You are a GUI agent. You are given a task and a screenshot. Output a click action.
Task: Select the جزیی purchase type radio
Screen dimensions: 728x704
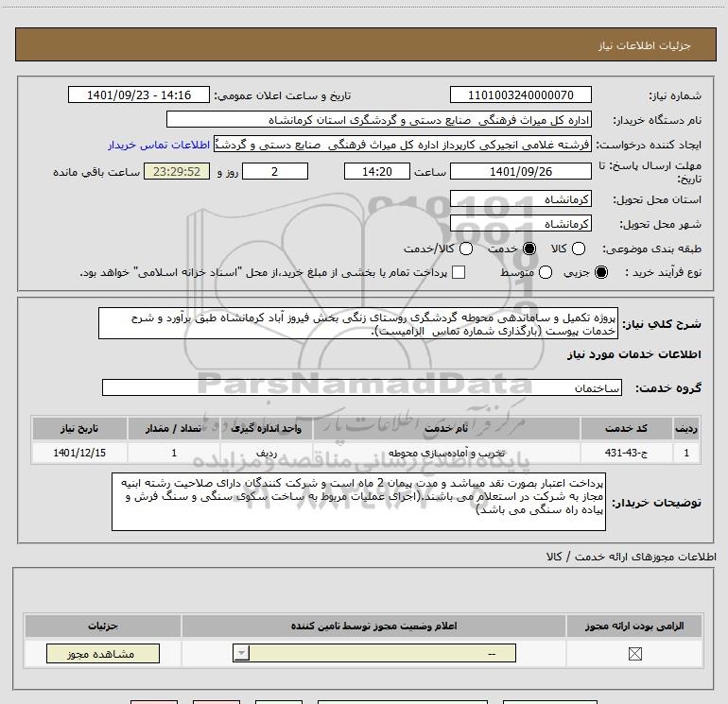(x=600, y=272)
